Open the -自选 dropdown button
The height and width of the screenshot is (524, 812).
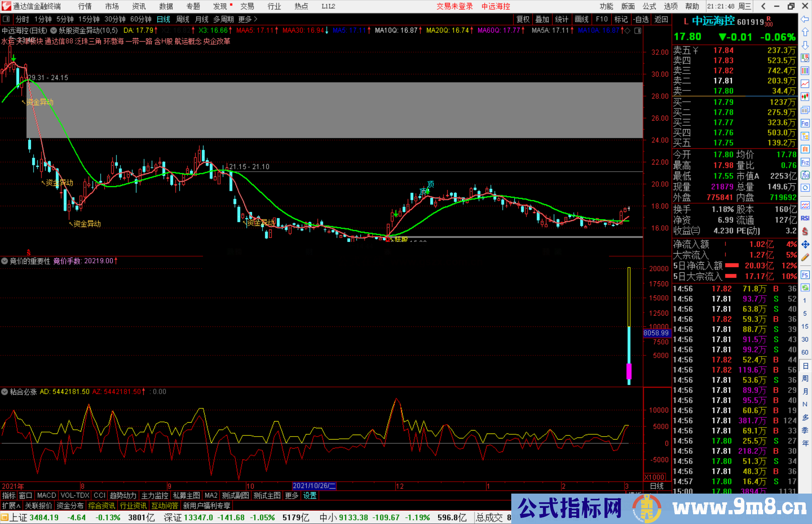point(641,19)
